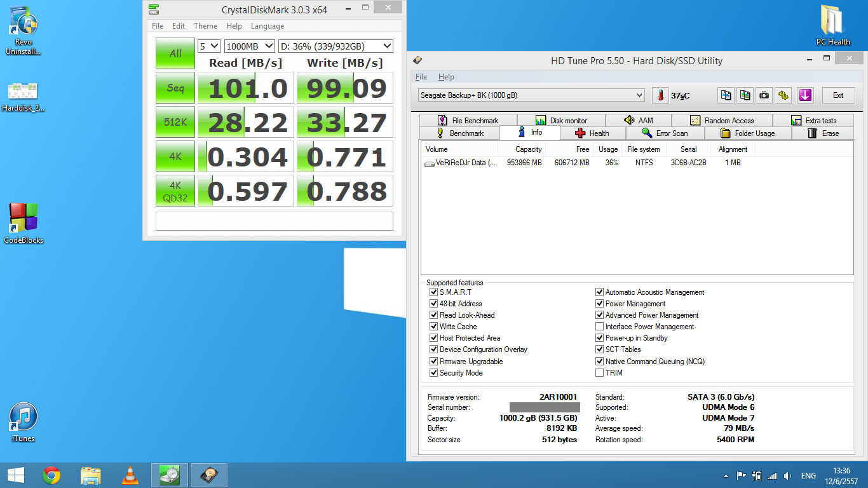Open the File menu in CrystalDiskMark
This screenshot has width=868, height=488.
158,26
